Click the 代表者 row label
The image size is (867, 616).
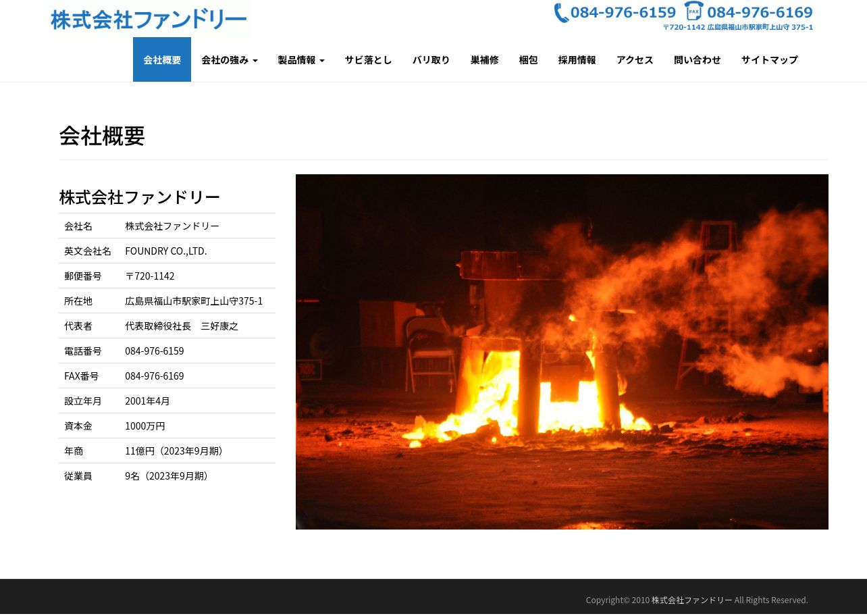coord(78,326)
